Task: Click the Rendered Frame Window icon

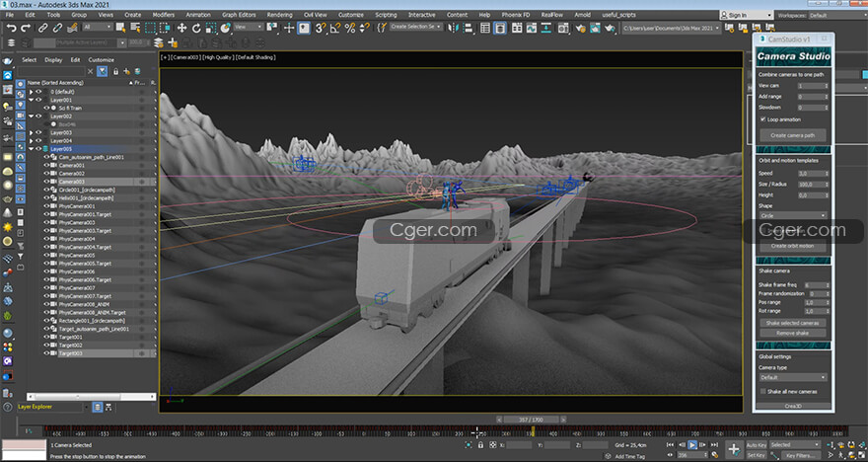Action: coord(595,27)
